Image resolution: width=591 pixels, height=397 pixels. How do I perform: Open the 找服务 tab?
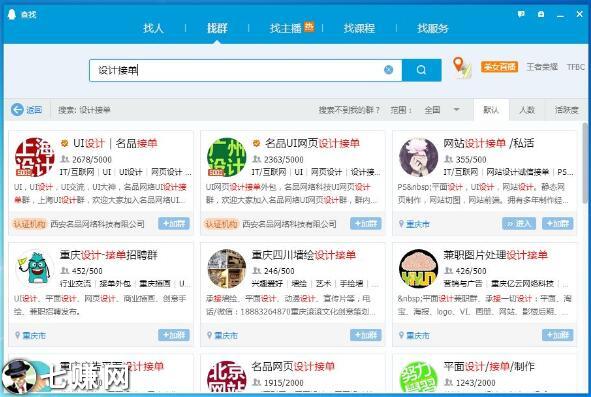pos(433,28)
